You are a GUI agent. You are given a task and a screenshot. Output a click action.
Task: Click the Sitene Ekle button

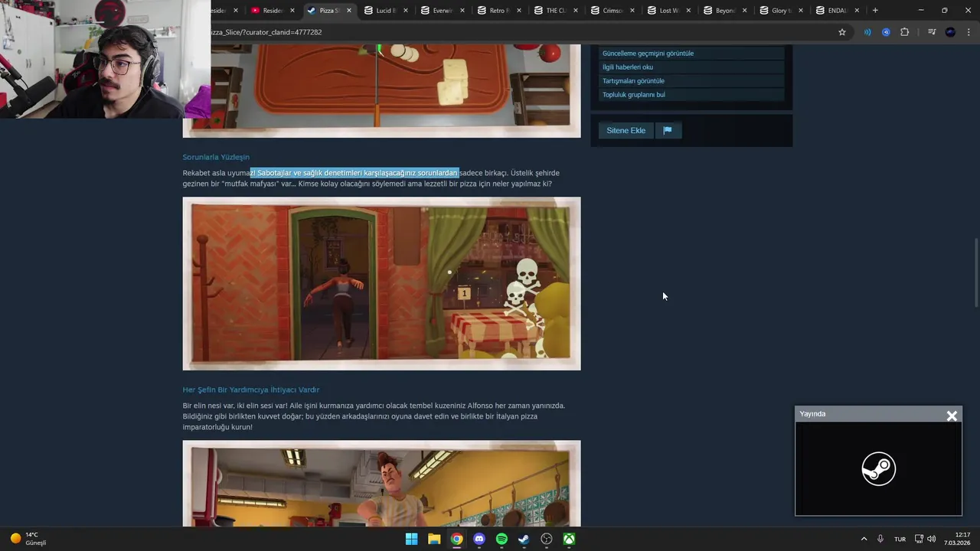tap(626, 130)
